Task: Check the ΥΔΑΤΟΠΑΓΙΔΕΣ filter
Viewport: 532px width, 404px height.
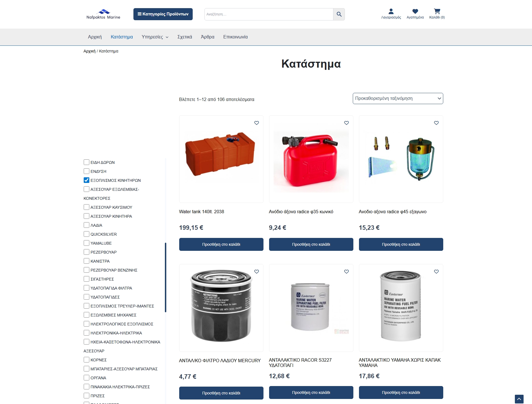Action: pyautogui.click(x=87, y=297)
